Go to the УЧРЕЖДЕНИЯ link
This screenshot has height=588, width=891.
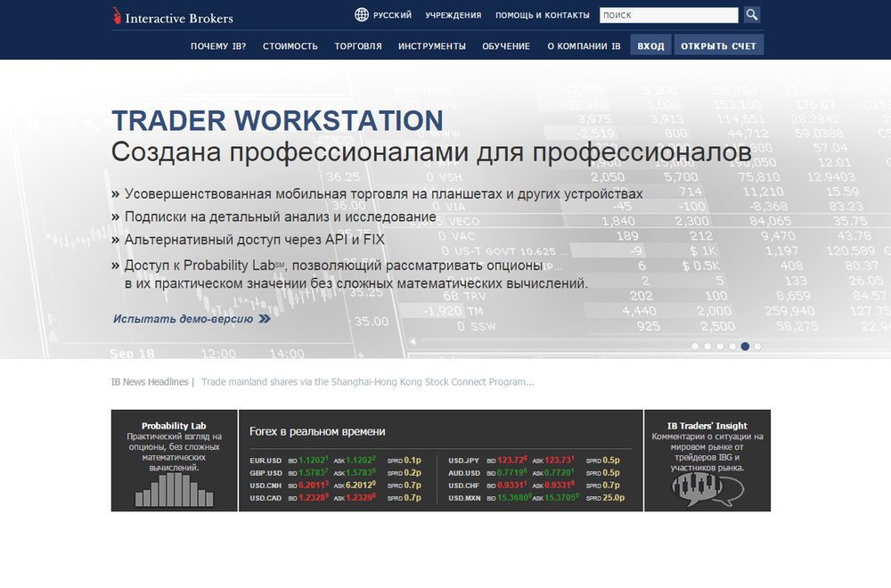coord(454,15)
